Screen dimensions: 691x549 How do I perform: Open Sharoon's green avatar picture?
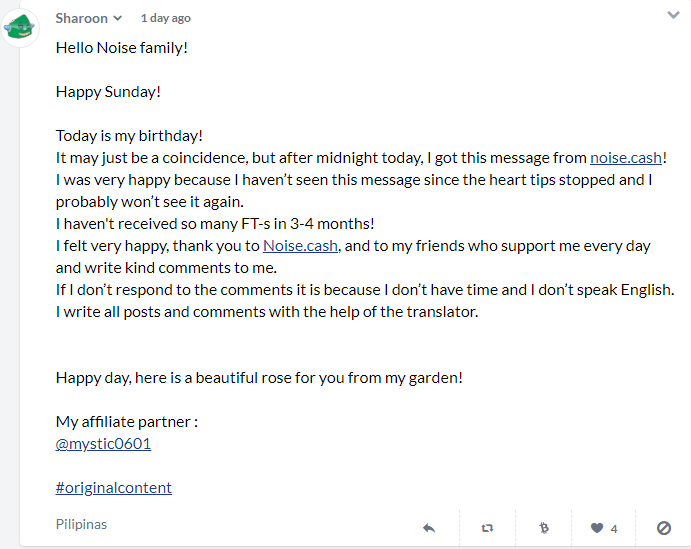click(x=20, y=27)
